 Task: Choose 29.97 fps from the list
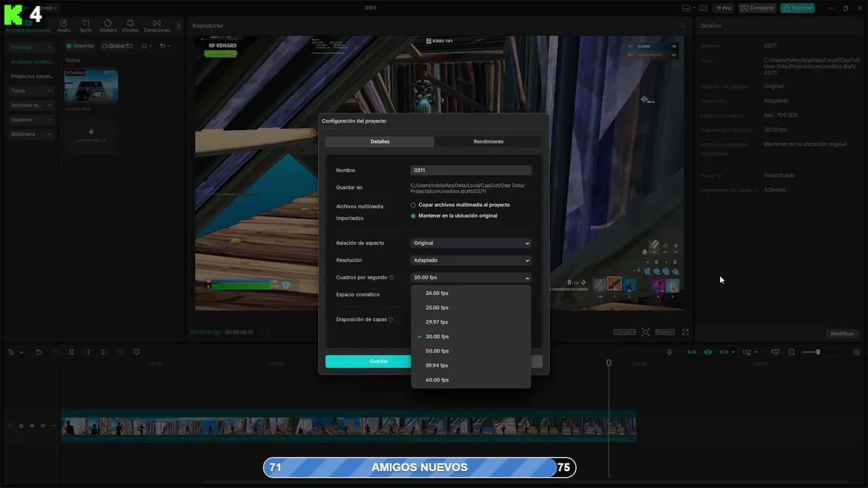click(x=471, y=322)
